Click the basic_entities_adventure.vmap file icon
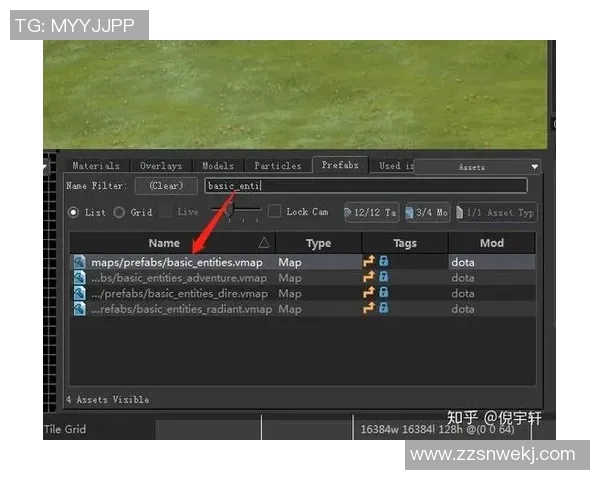This screenshot has width=600, height=480. (x=80, y=278)
